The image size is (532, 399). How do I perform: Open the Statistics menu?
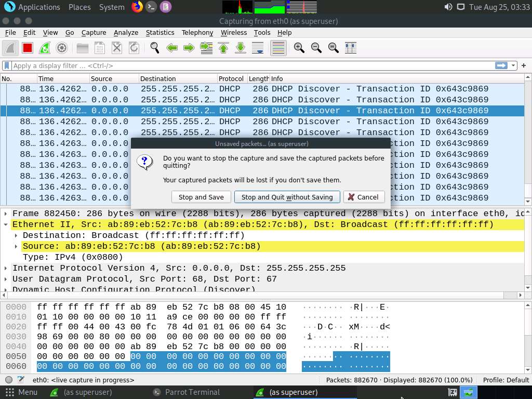[160, 33]
